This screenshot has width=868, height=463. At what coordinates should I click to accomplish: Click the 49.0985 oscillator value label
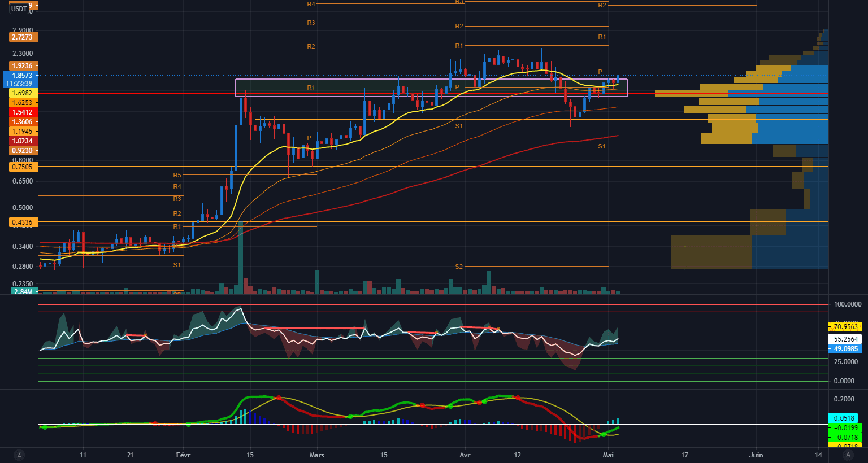click(x=845, y=349)
